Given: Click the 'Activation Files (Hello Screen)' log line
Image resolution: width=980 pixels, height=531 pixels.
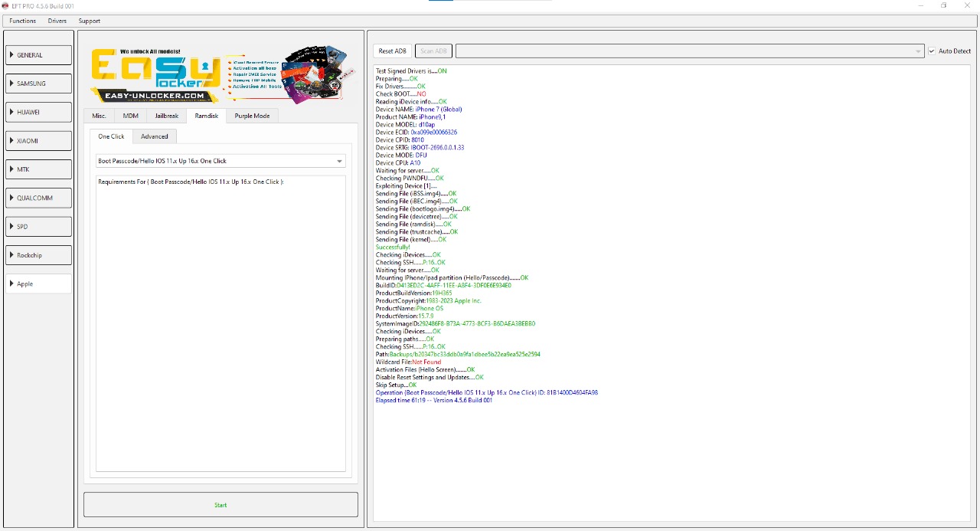Looking at the screenshot, I should [425, 370].
